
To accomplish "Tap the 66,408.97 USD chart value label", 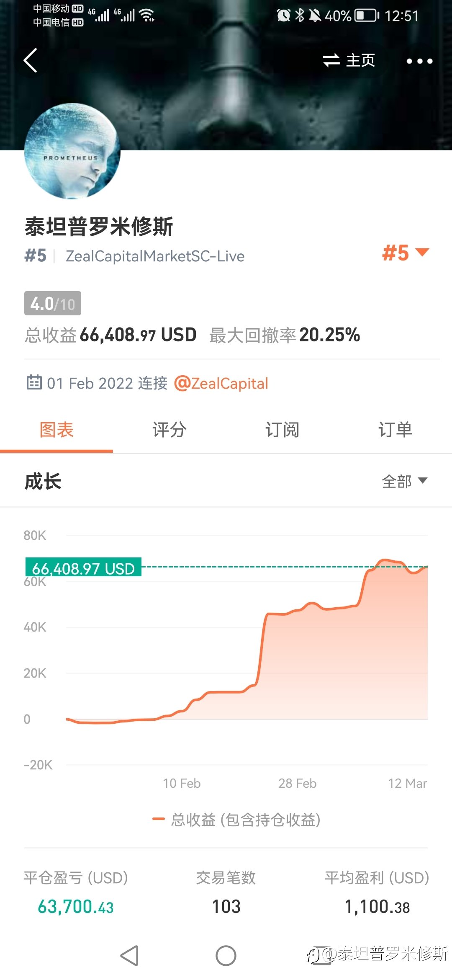I will point(83,567).
